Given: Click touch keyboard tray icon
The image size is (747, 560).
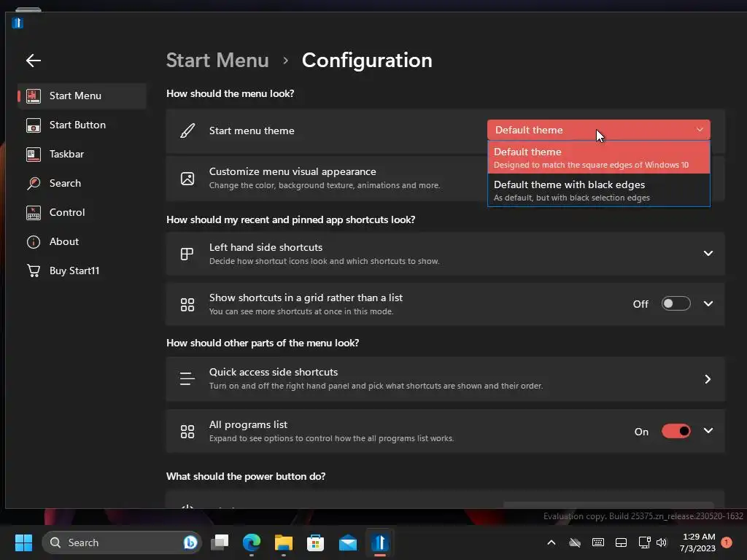Looking at the screenshot, I should point(598,542).
